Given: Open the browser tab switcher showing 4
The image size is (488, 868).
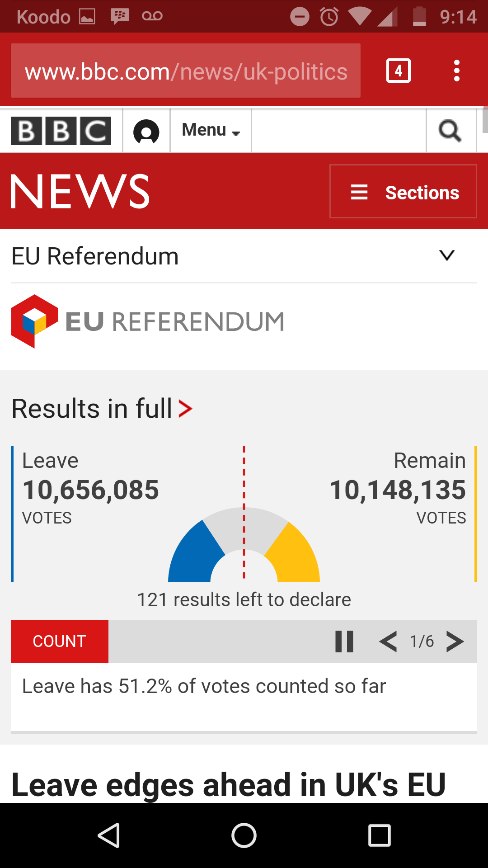Looking at the screenshot, I should (398, 71).
